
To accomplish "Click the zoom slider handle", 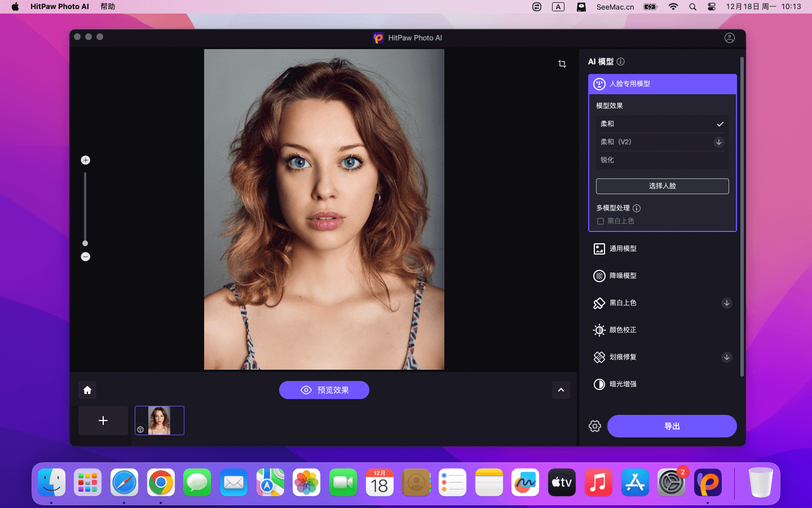I will pos(85,243).
